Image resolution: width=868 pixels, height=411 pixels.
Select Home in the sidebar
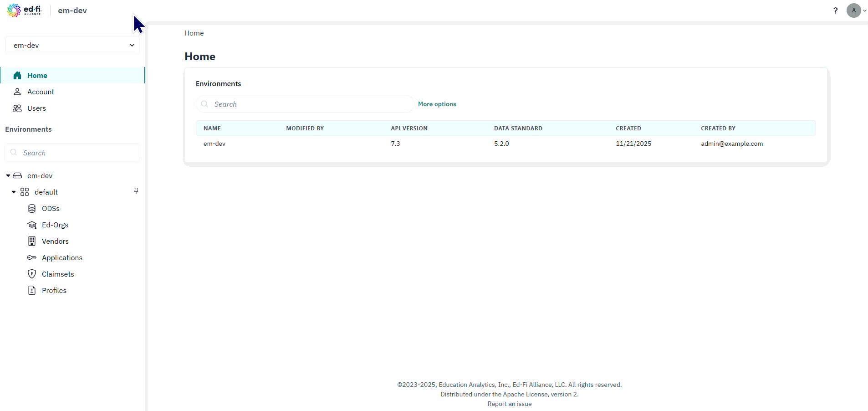[x=38, y=75]
